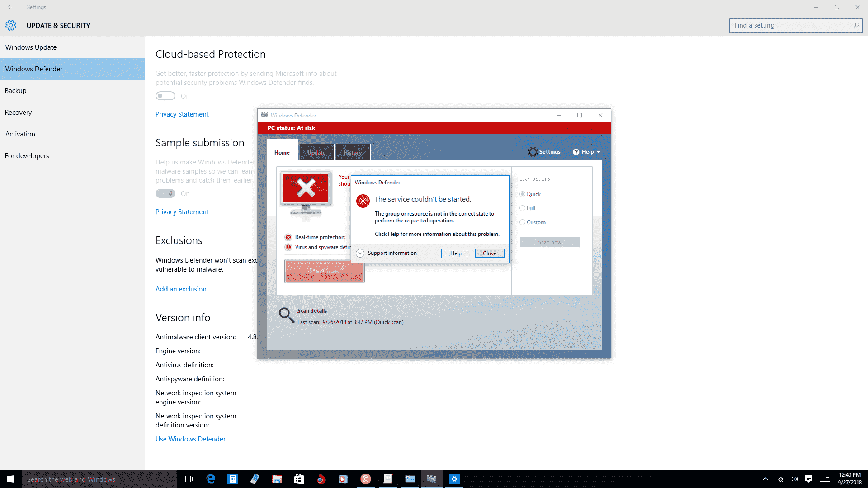
Task: Click Close in the error dialog
Action: coord(489,253)
